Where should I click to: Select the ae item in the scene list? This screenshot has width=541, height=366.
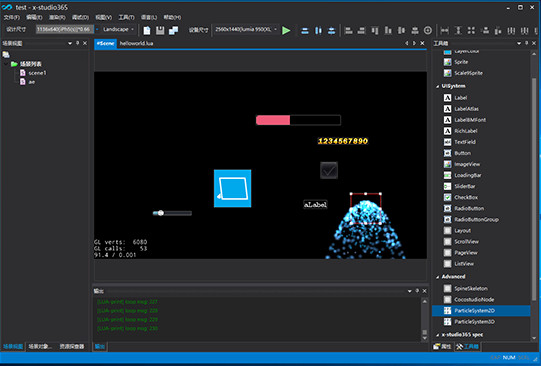[31, 82]
